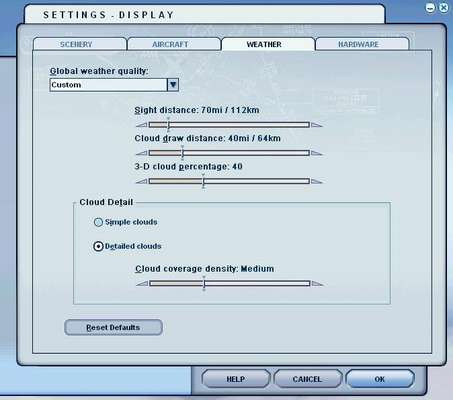The height and width of the screenshot is (400, 453).
Task: Click the Cloud coverage density decrease arrow
Action: tap(142, 284)
